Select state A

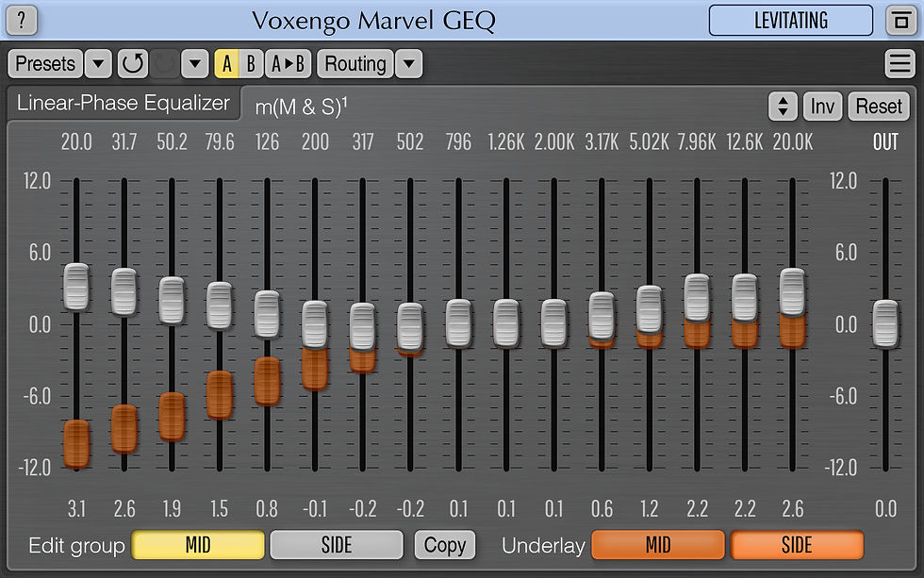click(227, 63)
